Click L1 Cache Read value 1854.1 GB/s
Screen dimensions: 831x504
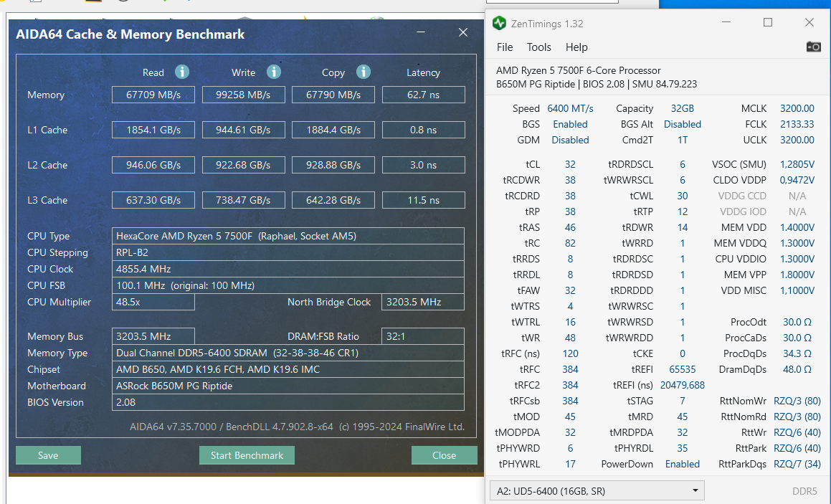point(153,130)
